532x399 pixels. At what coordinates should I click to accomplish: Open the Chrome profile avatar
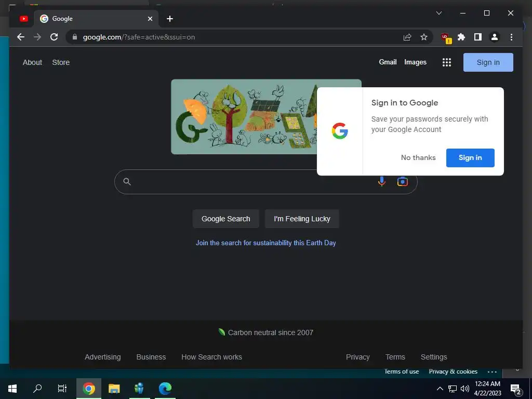[x=495, y=37]
